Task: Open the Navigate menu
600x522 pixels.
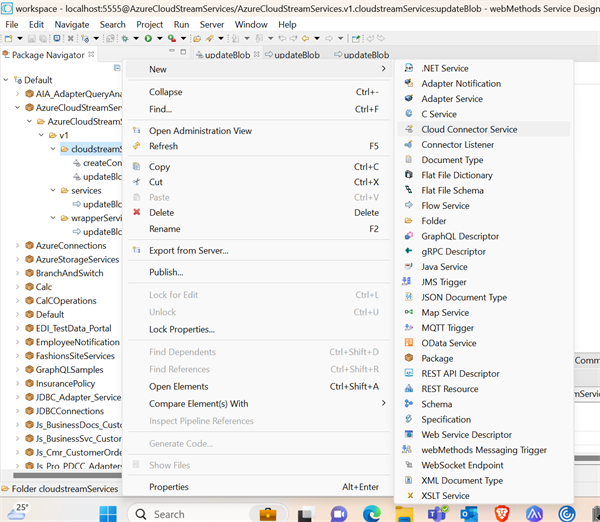Action: tap(72, 24)
